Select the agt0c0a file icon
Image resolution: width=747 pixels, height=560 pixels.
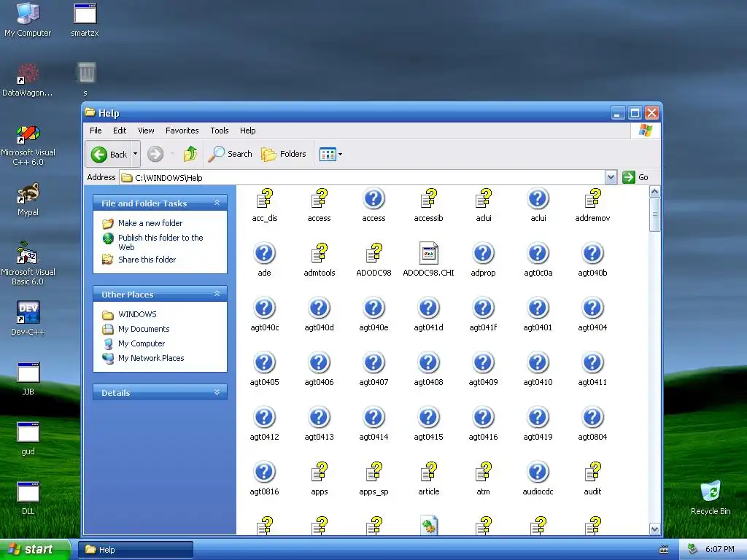(x=538, y=253)
